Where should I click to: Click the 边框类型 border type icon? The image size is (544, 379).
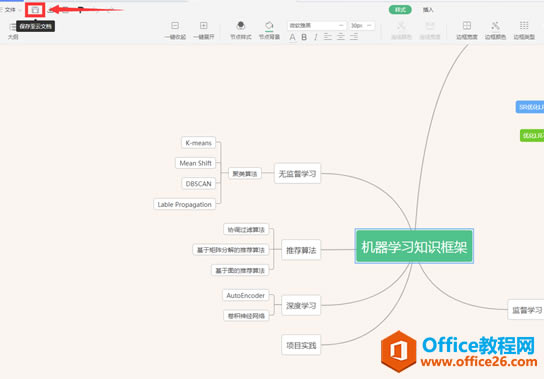click(524, 26)
